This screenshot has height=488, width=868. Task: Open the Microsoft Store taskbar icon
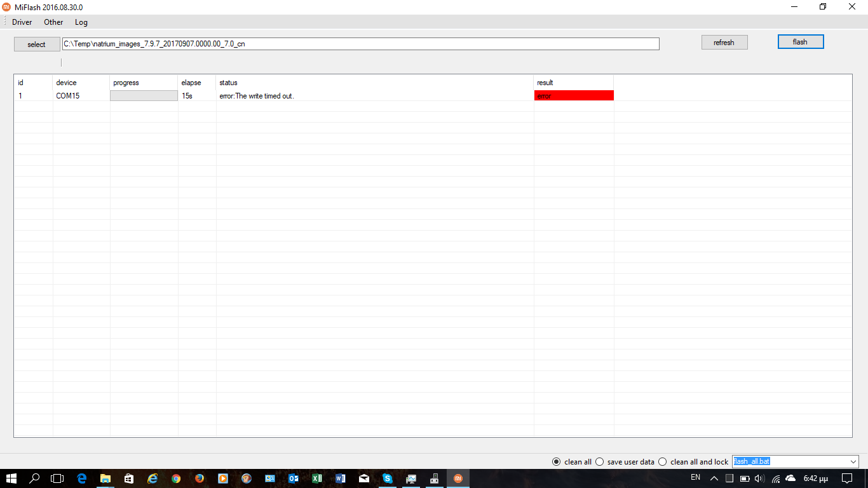click(128, 478)
